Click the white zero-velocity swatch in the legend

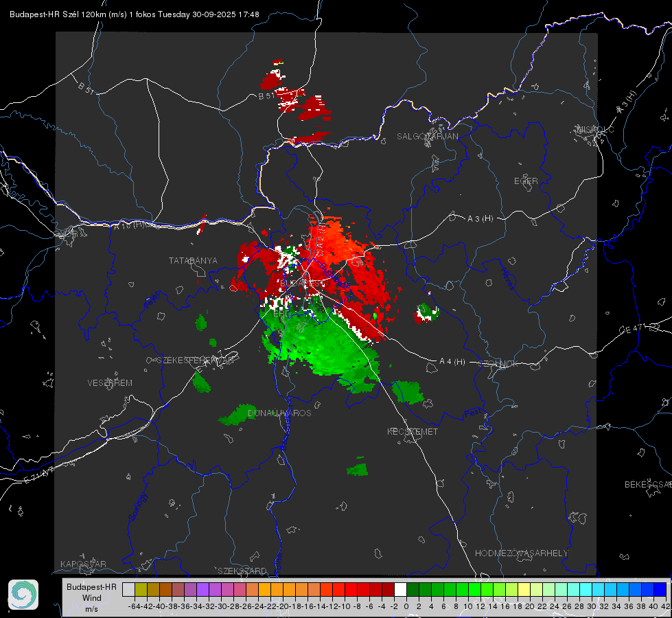click(400, 589)
